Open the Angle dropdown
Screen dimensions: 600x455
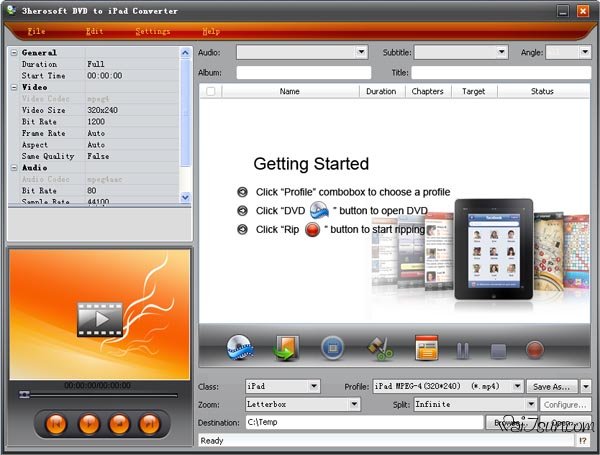coord(585,52)
